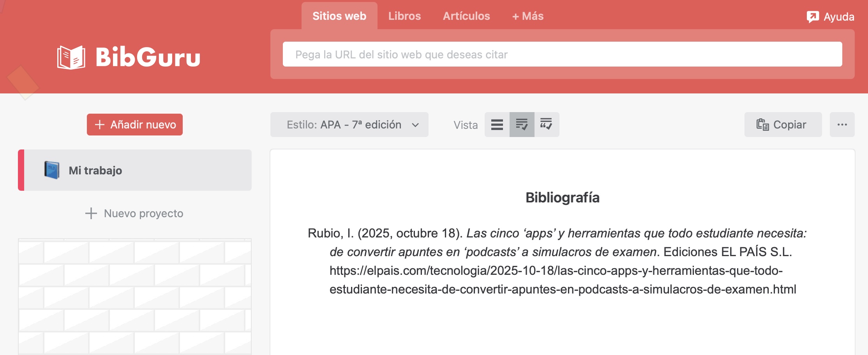
Task: Open the three-dots more options menu
Action: [x=842, y=125]
